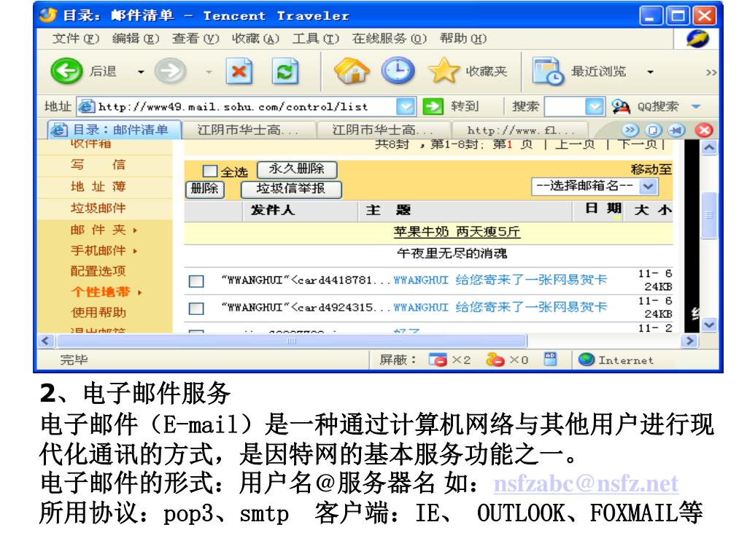Click the greyed Forward arrow button
This screenshot has height=560, width=747.
coord(170,71)
